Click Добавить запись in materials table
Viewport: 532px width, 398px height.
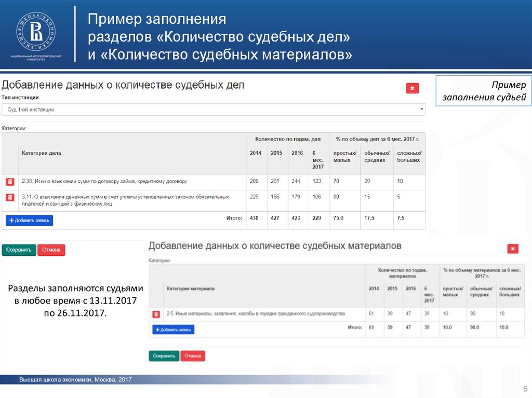pyautogui.click(x=173, y=330)
